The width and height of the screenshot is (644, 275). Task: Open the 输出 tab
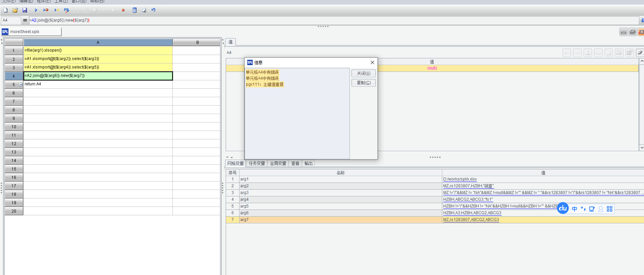308,163
